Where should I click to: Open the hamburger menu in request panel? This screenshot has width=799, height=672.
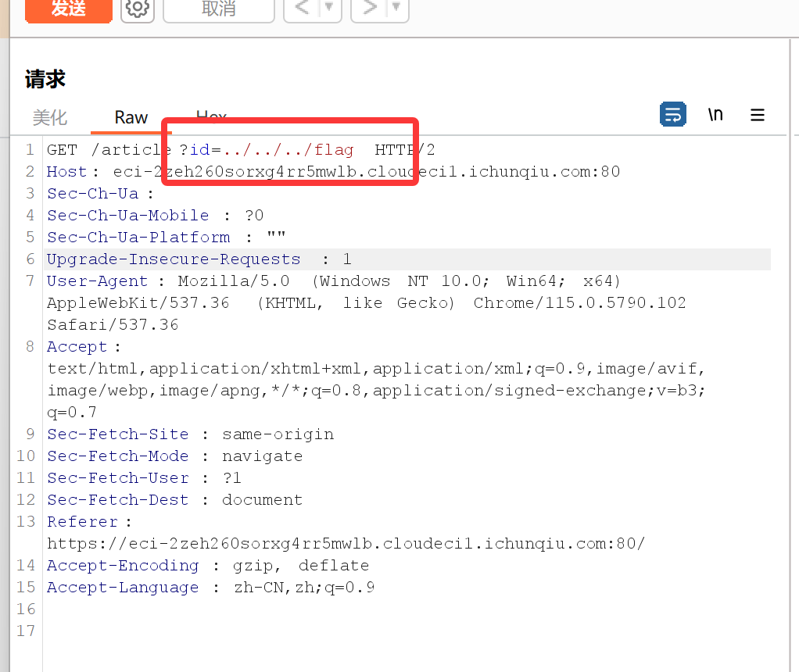(757, 116)
